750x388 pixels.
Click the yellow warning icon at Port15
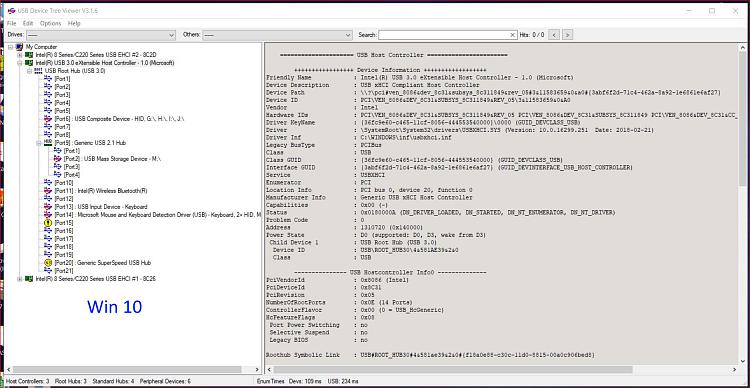tap(48, 222)
